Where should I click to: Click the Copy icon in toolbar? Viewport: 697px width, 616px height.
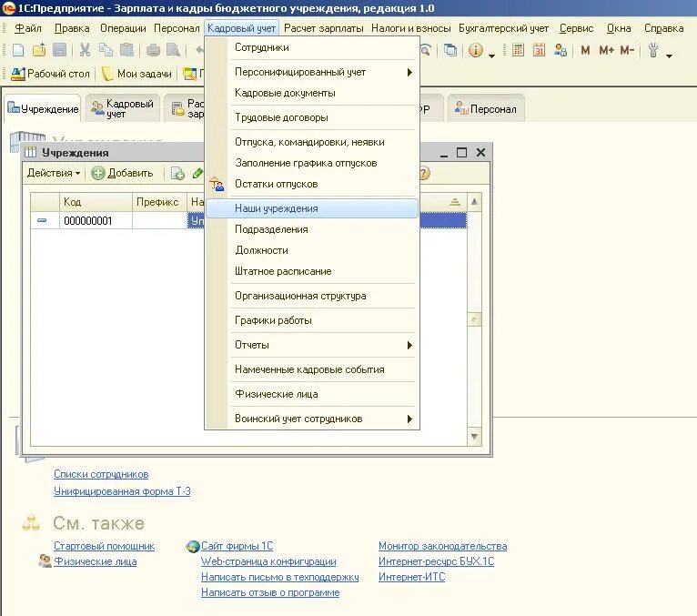click(x=106, y=50)
